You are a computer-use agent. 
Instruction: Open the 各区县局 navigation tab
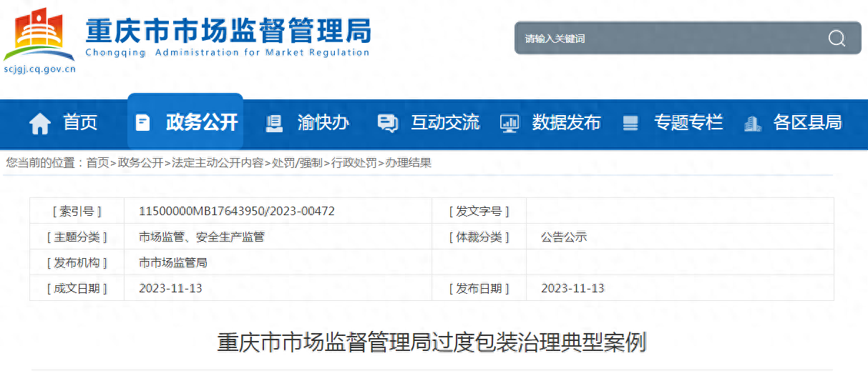point(807,123)
